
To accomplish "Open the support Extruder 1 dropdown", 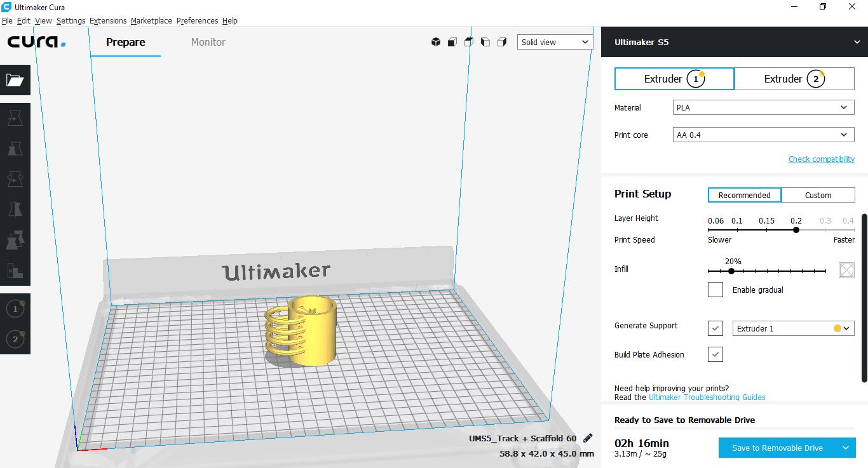I will tap(794, 328).
